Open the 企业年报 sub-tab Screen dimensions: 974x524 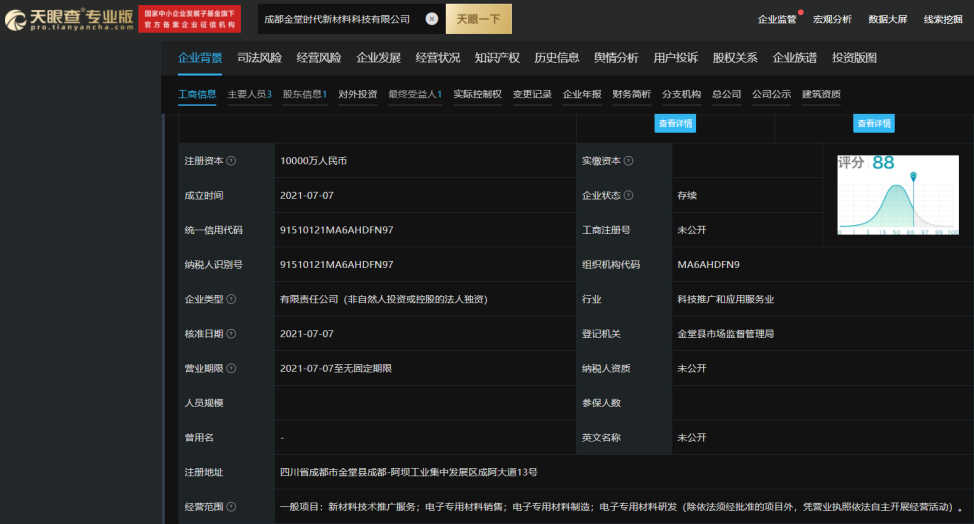tap(582, 94)
